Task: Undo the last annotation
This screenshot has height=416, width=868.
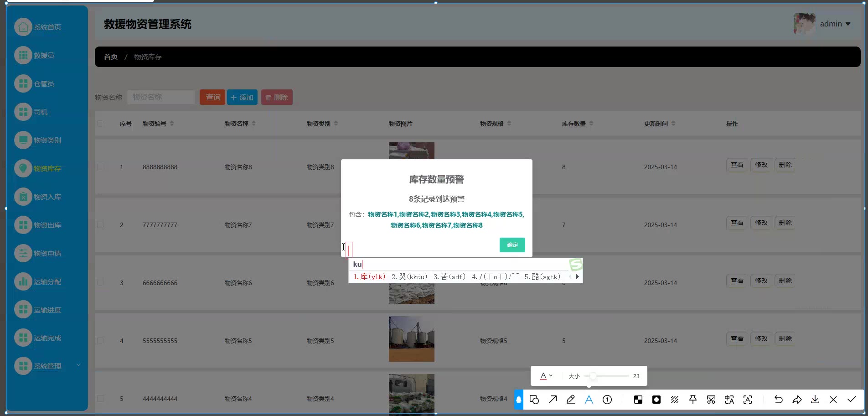Action: coord(779,400)
